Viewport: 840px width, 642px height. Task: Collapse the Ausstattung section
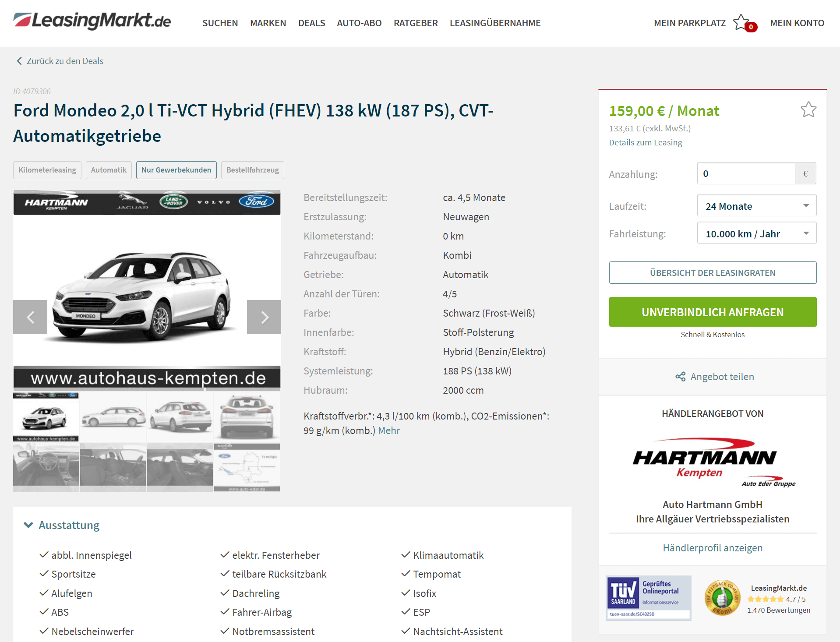pos(61,525)
